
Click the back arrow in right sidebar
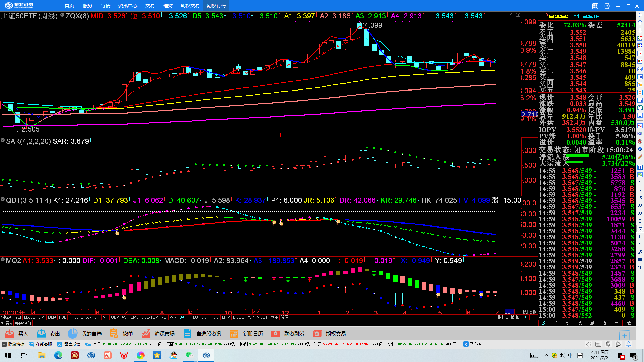coord(640,15)
